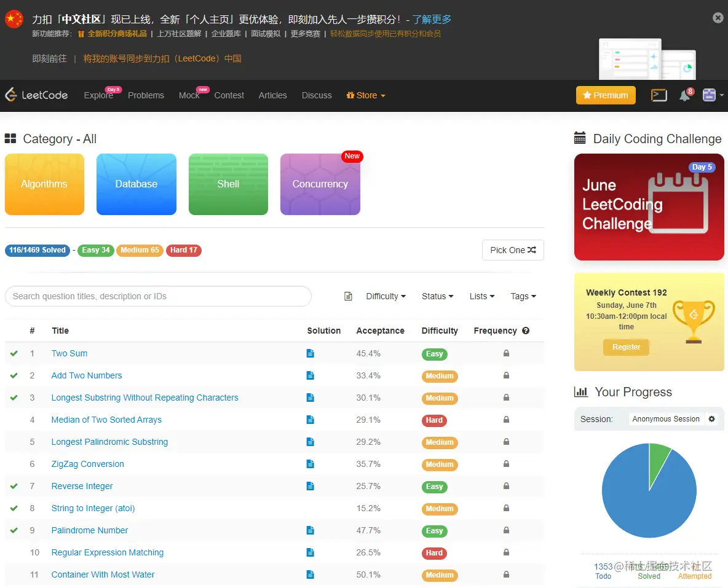This screenshot has width=728, height=588.
Task: Open the ZigZag Conversion problem
Action: click(x=88, y=464)
